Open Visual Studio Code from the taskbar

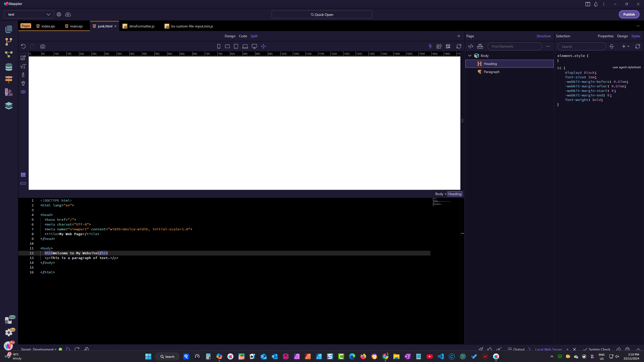(x=440, y=356)
